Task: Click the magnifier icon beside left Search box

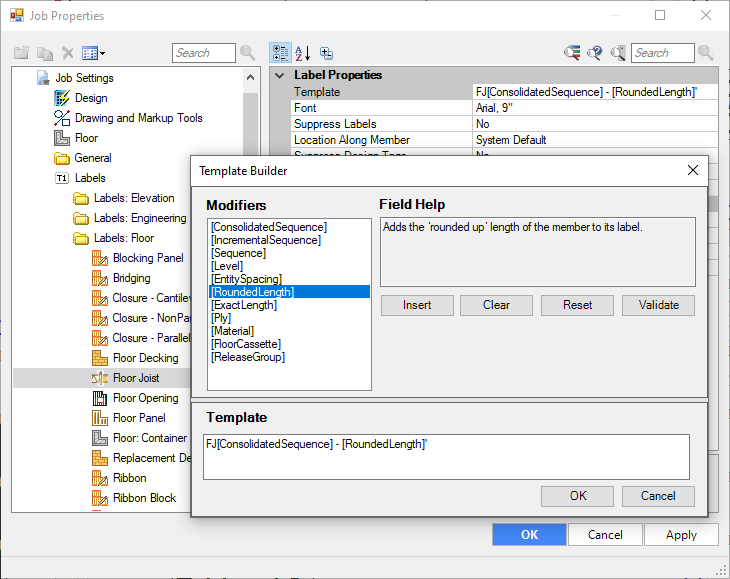Action: click(x=248, y=53)
